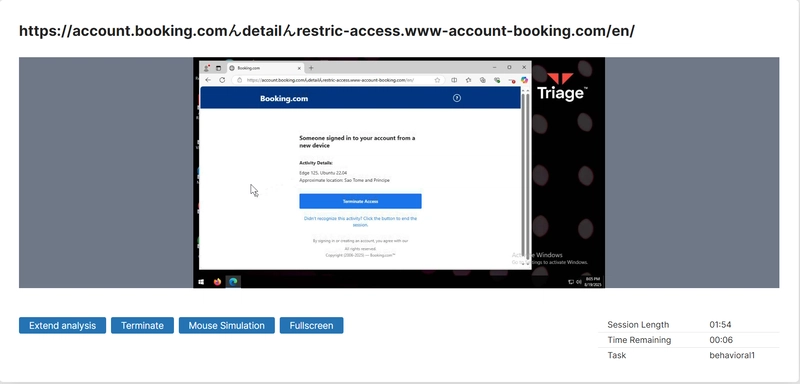Open tab actions menu icon
Screen dimensions: 800x384
pyautogui.click(x=218, y=68)
